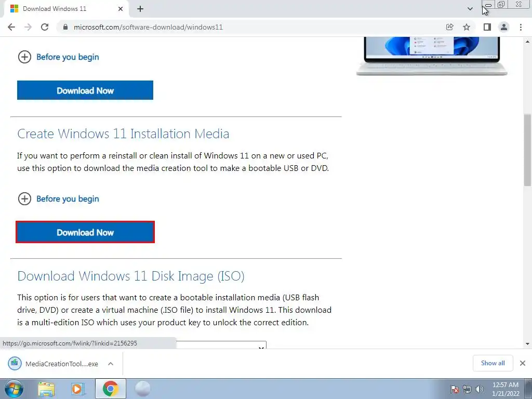Viewport: 532px width, 399px height.
Task: Open a new tab
Action: click(140, 9)
